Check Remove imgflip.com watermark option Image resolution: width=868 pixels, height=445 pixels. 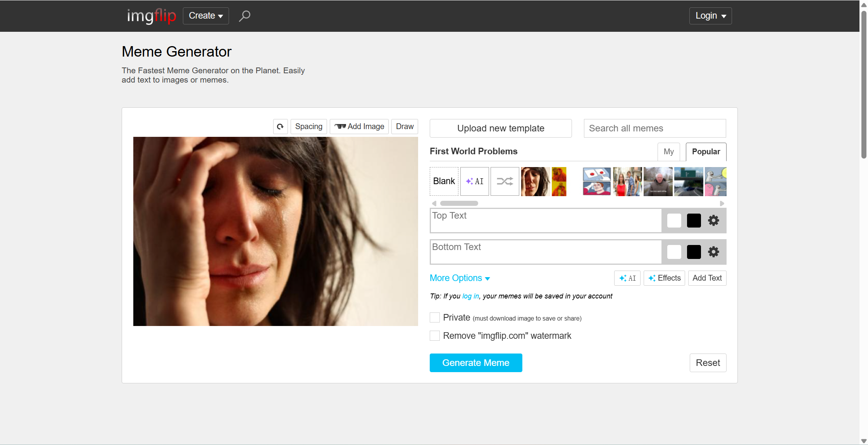point(435,336)
